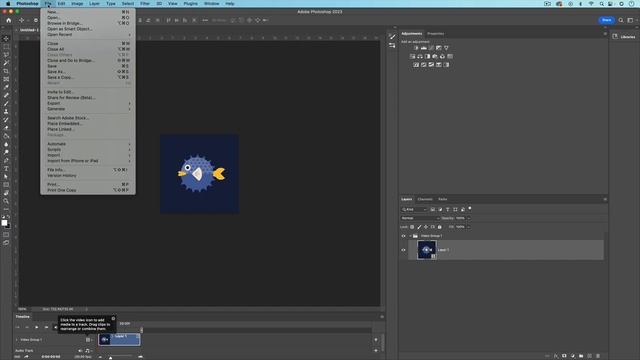
Task: Expand the Open Recent submenu
Action: (x=88, y=35)
